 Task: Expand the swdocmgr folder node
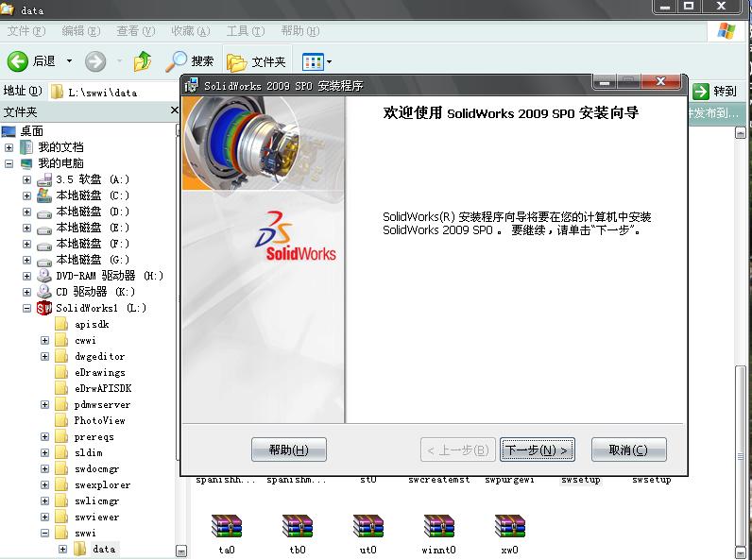point(44,469)
